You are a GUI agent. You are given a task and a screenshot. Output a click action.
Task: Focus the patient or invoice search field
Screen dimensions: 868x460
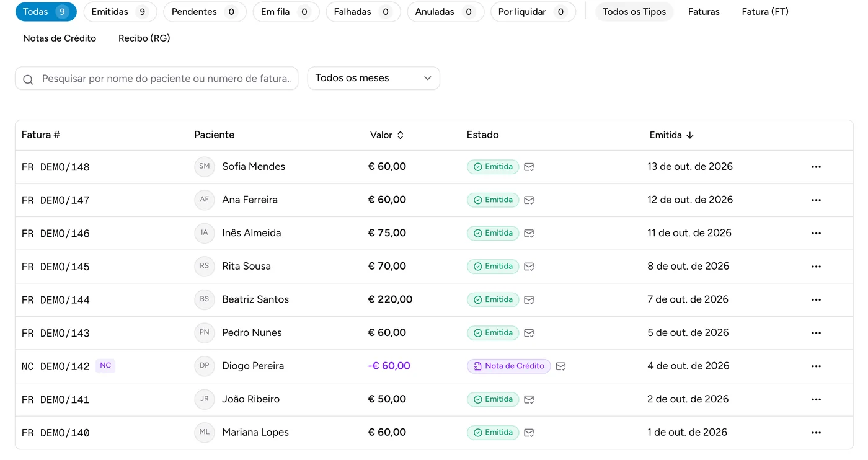(156, 79)
